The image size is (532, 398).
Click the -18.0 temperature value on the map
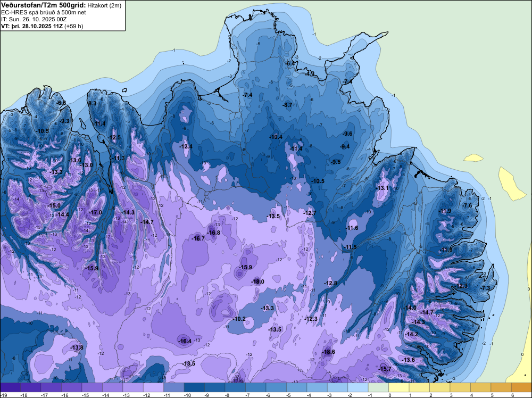(x=257, y=281)
